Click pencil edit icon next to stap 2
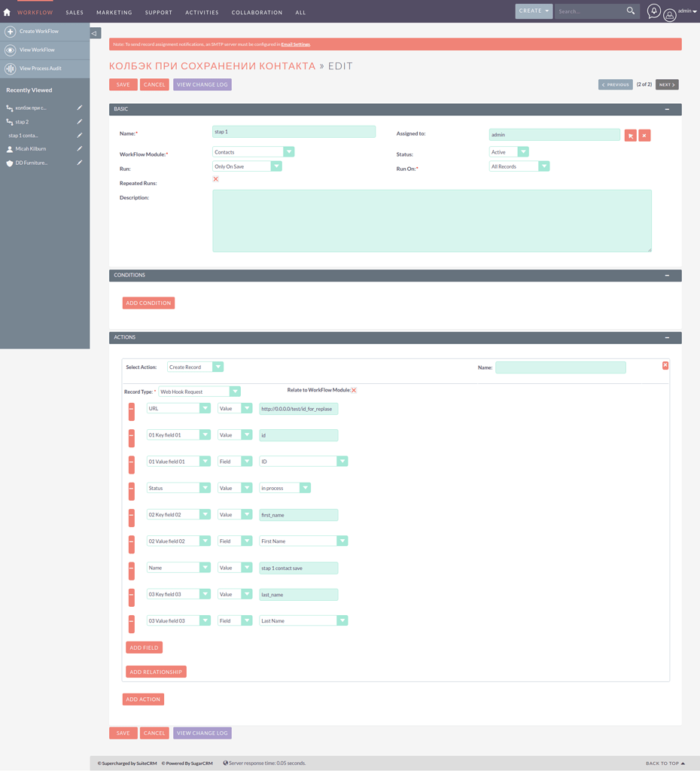The height and width of the screenshot is (771, 700). click(x=80, y=122)
